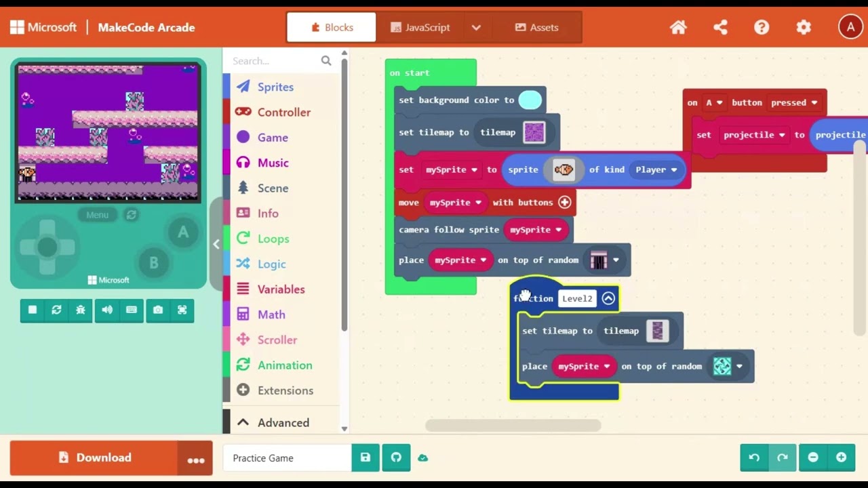Image resolution: width=868 pixels, height=488 pixels.
Task: Stop the simulator
Action: click(x=32, y=310)
